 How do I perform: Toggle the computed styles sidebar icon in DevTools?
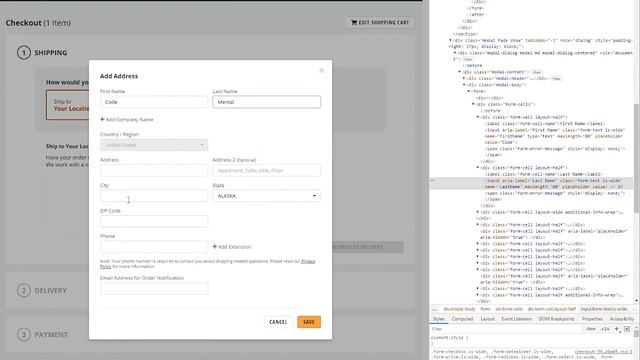click(627, 329)
